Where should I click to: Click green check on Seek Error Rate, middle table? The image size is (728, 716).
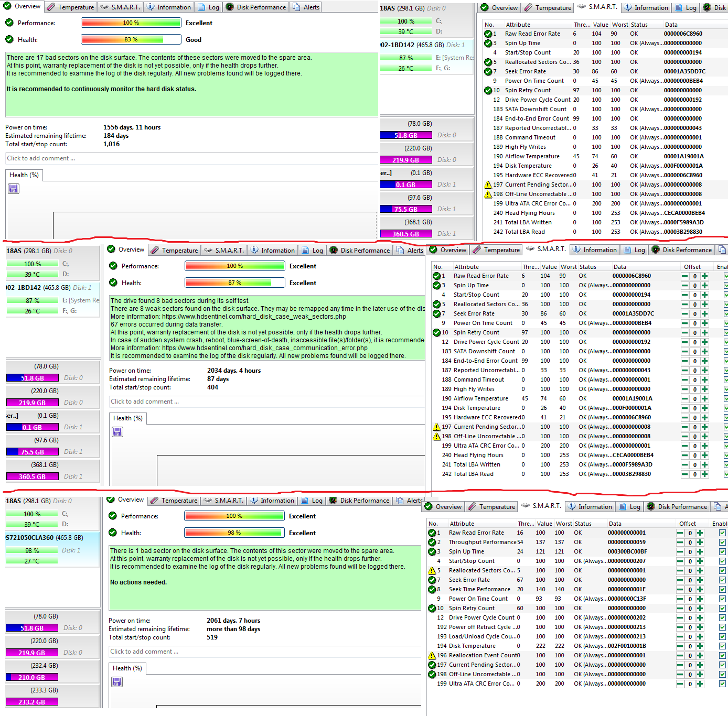436,313
